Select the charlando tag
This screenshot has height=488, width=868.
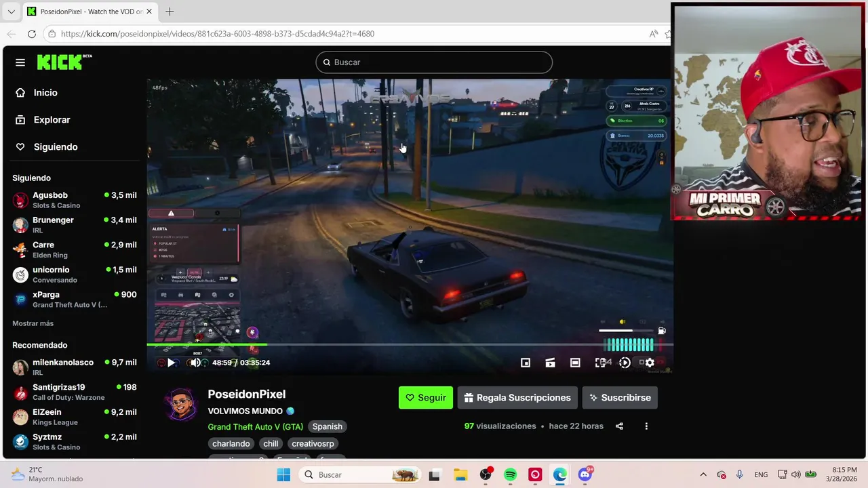(231, 444)
